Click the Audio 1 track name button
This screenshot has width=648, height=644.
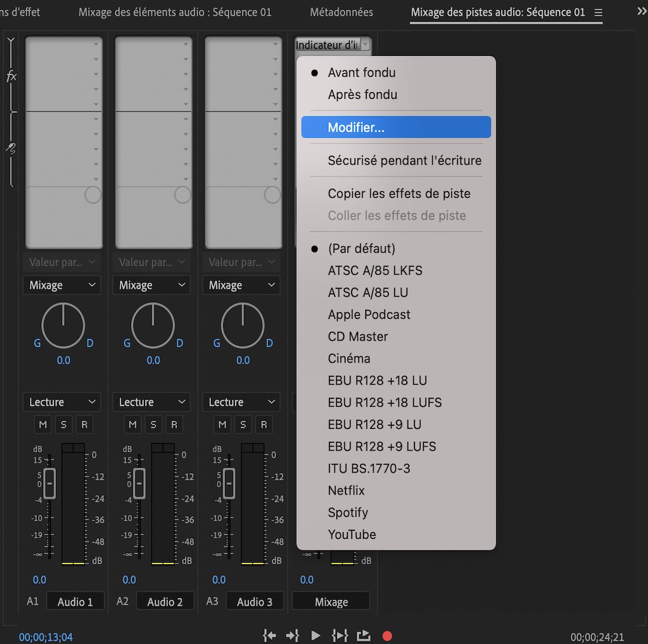75,601
